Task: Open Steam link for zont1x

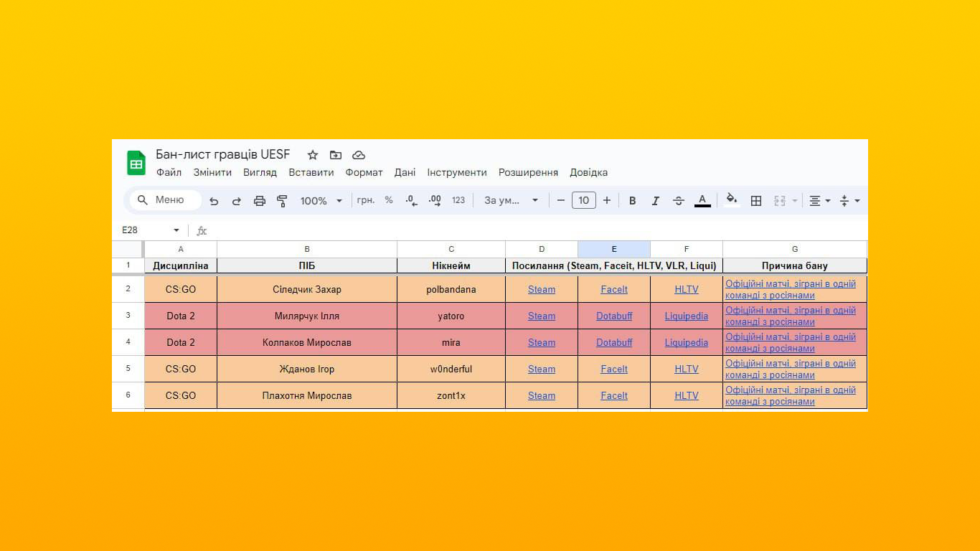Action: click(x=542, y=396)
